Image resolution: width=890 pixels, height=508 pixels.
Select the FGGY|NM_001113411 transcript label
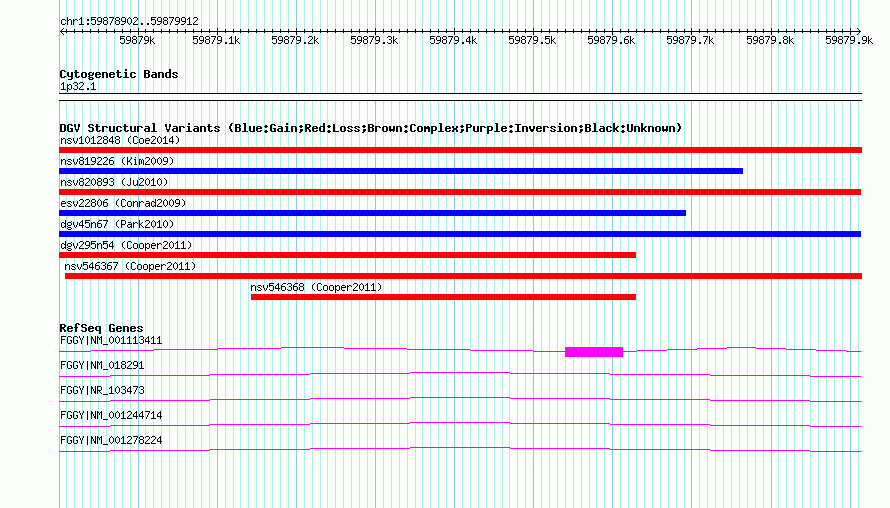pos(111,341)
